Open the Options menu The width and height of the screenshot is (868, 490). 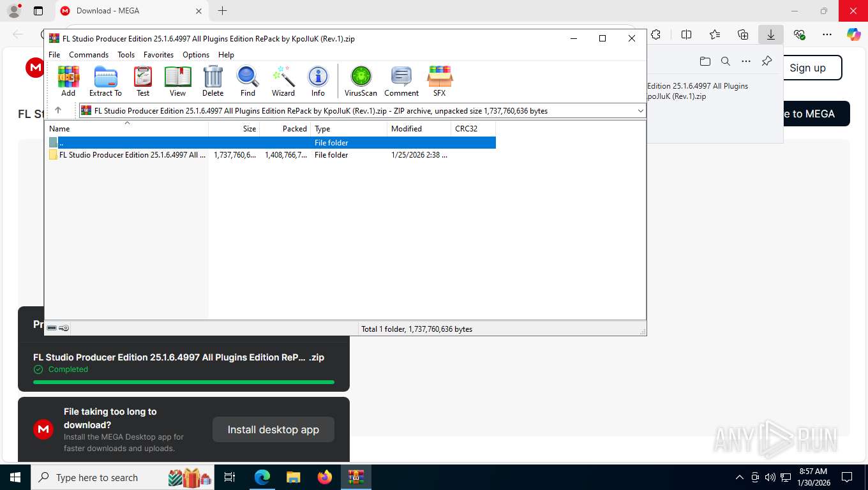pos(196,55)
